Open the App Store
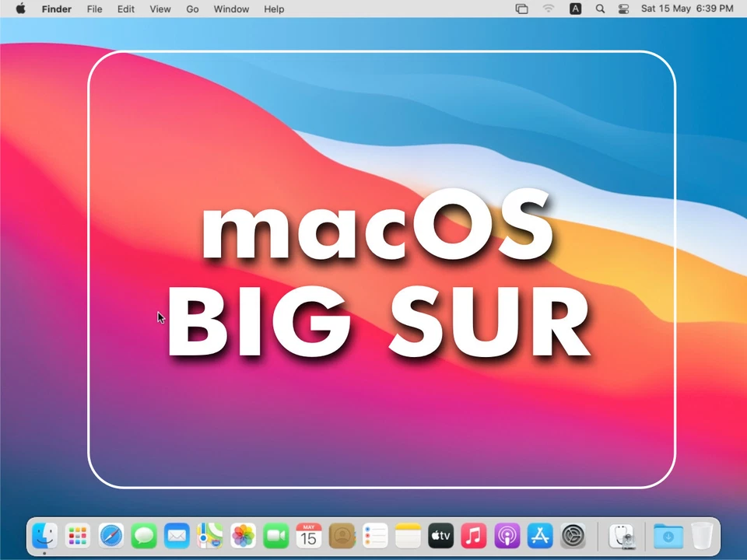 [539, 536]
